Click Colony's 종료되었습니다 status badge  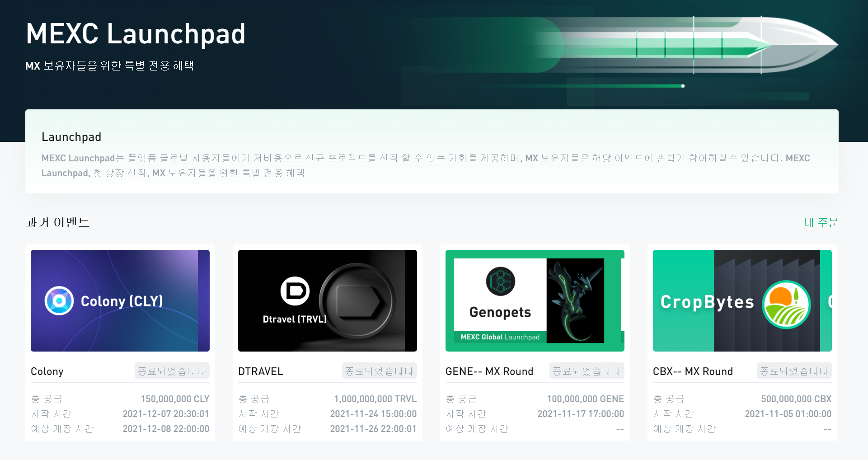click(172, 371)
